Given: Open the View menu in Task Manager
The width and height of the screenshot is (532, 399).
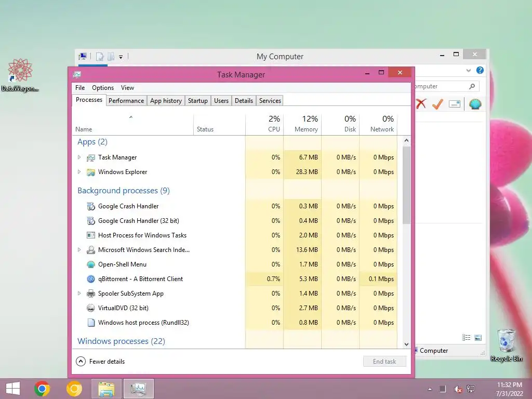Looking at the screenshot, I should tap(128, 87).
